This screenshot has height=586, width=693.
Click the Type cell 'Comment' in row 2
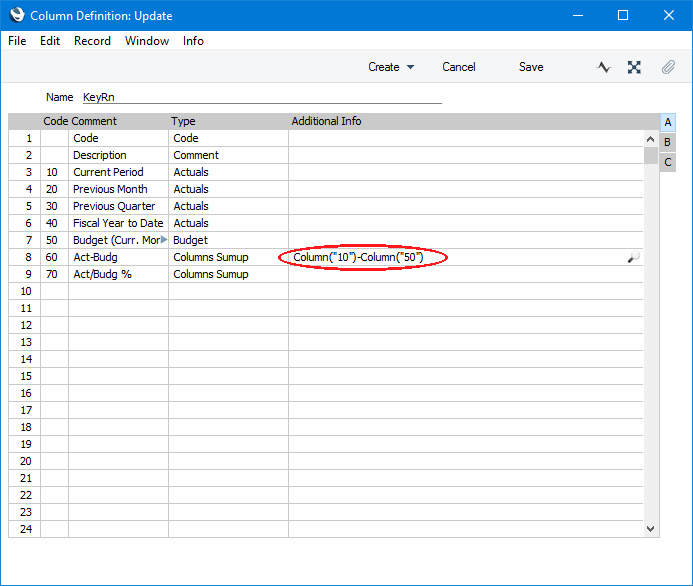pyautogui.click(x=228, y=155)
